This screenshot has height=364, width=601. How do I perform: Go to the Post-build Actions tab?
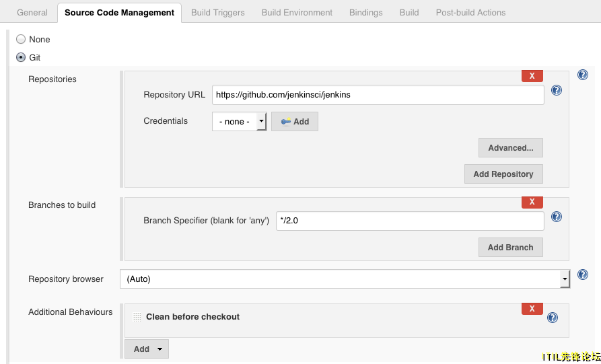click(x=470, y=13)
